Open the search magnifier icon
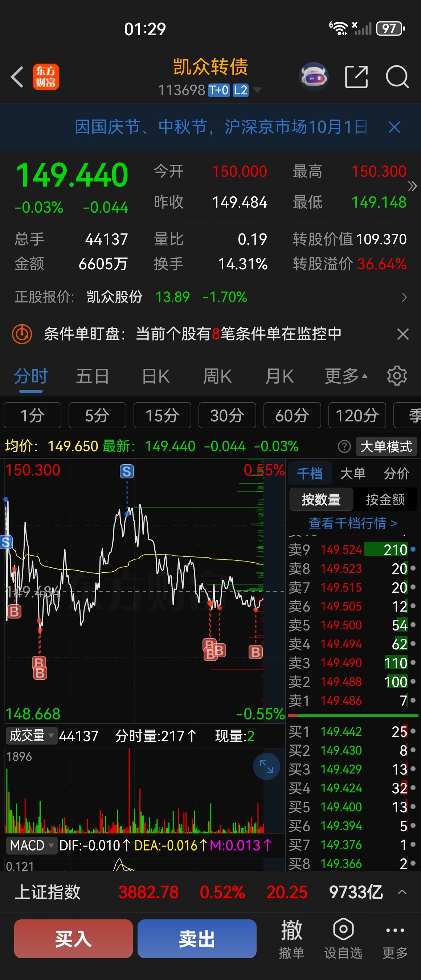This screenshot has height=980, width=421. click(x=397, y=77)
